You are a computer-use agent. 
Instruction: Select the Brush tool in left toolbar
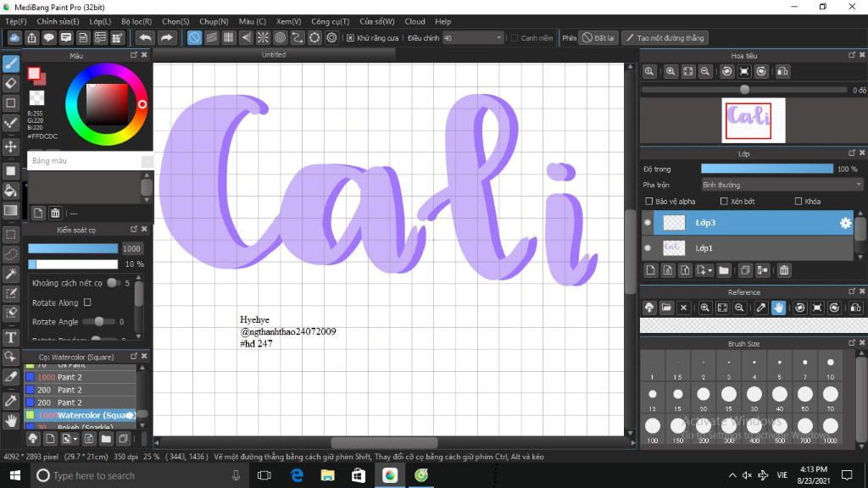pos(11,64)
